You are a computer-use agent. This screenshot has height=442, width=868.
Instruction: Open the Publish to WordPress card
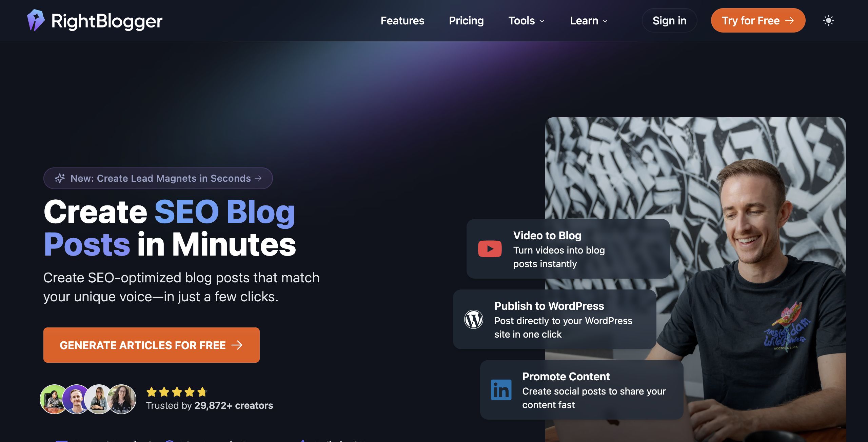point(554,319)
